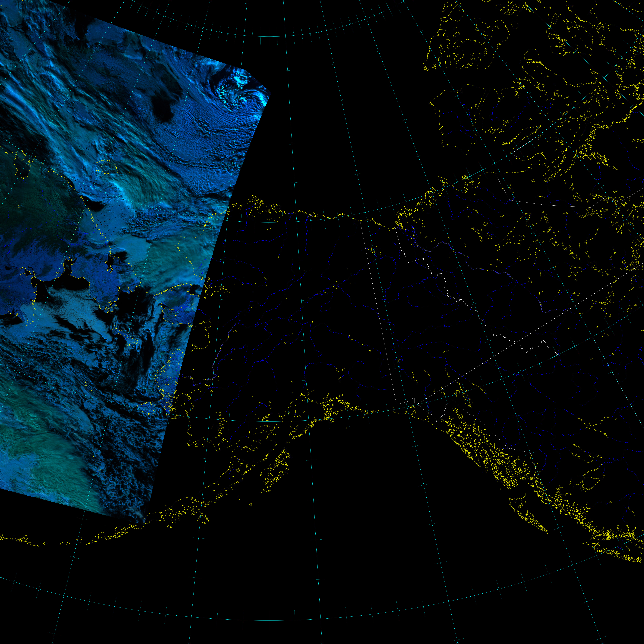Click the 170E longitude label

pyautogui.click(x=125, y=1)
